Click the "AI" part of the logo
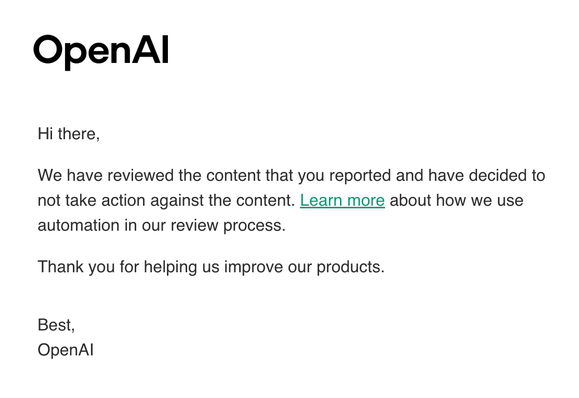Image resolution: width=579 pixels, height=398 pixels. [151, 50]
